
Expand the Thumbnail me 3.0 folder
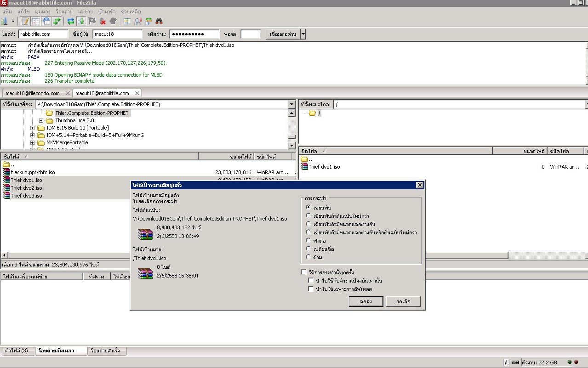41,120
